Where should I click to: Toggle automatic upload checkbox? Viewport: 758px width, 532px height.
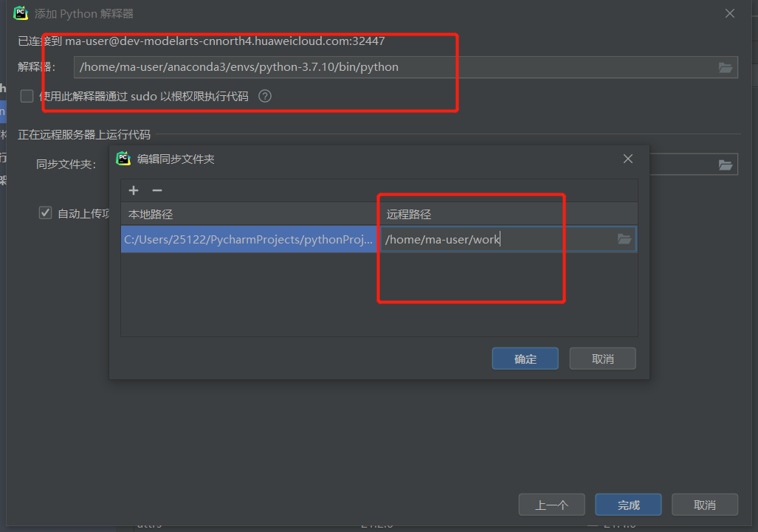(46, 213)
